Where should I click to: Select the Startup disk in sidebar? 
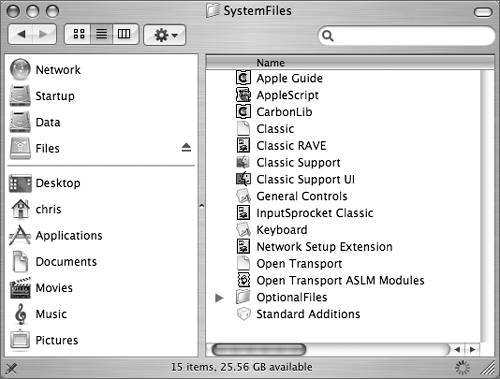tap(42, 96)
